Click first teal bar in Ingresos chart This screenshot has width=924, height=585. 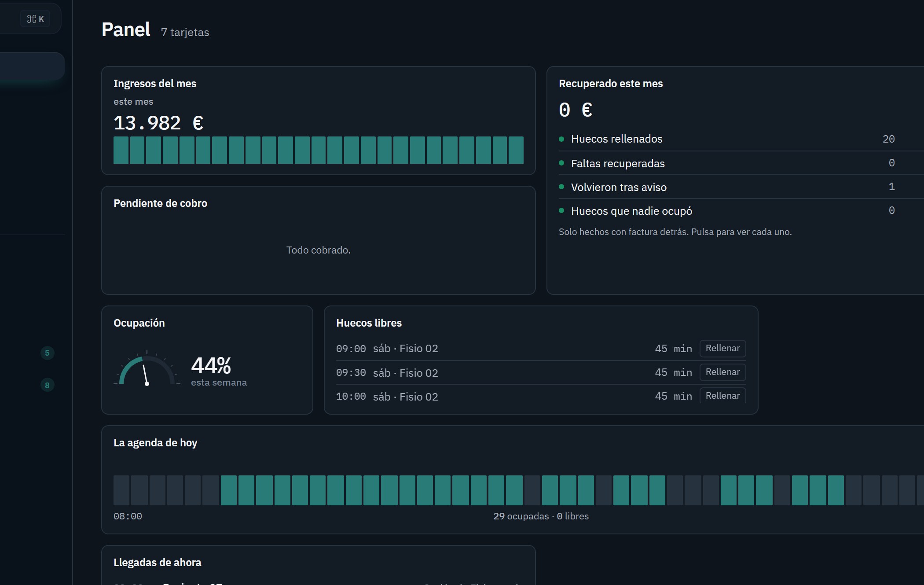(x=121, y=150)
